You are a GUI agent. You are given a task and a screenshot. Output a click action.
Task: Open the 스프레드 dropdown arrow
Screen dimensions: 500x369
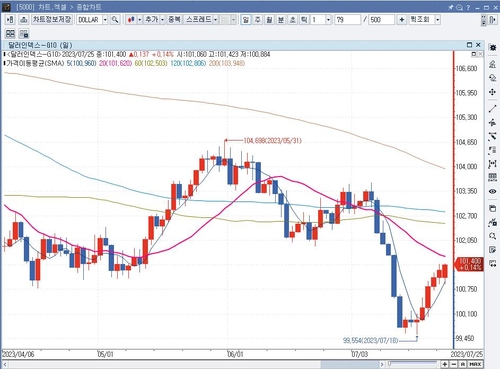pos(215,20)
